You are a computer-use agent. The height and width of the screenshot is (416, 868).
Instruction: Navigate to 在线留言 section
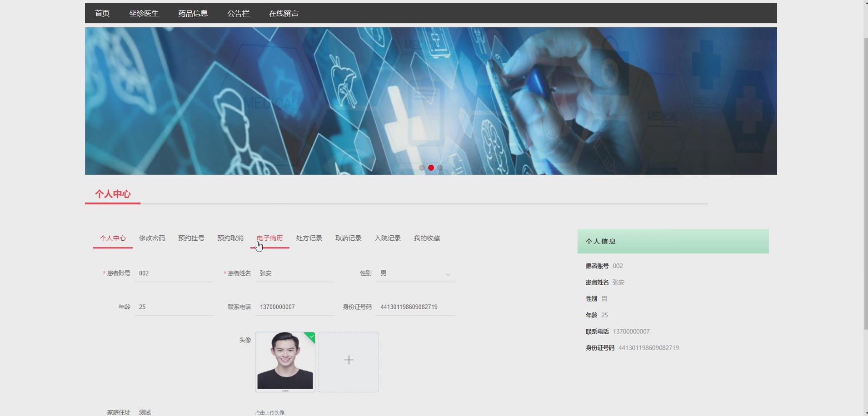point(284,13)
